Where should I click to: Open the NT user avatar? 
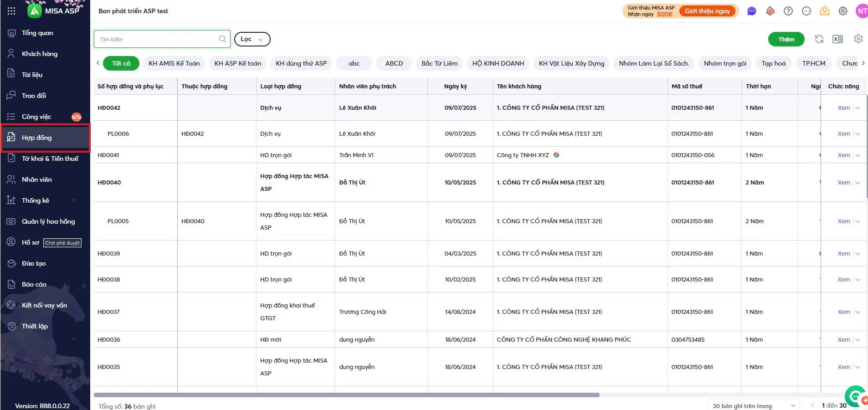[x=862, y=11]
